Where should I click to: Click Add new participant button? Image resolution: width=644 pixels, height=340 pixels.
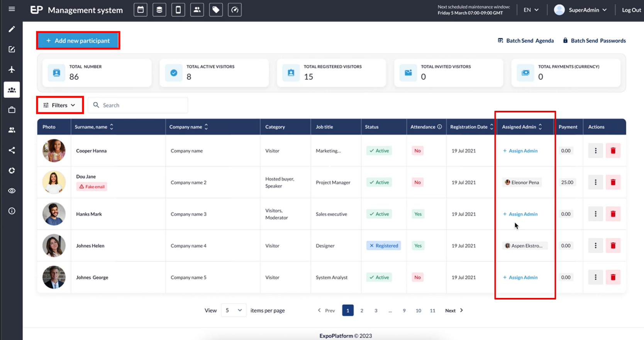(x=78, y=41)
